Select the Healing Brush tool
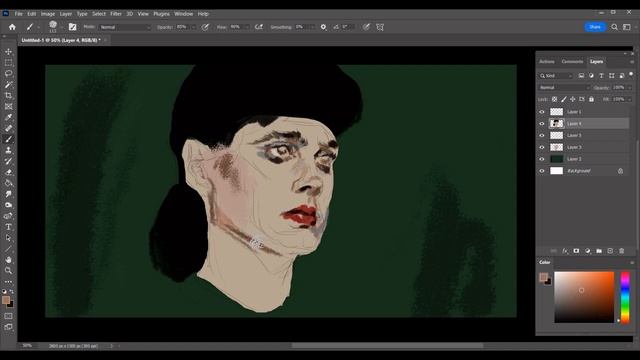 [8, 128]
